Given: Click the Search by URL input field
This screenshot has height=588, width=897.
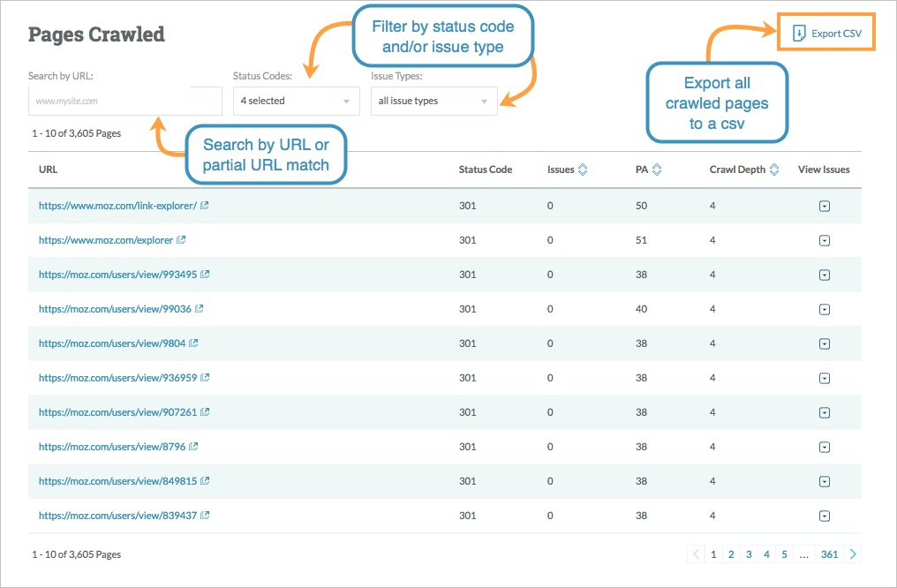Looking at the screenshot, I should (124, 102).
